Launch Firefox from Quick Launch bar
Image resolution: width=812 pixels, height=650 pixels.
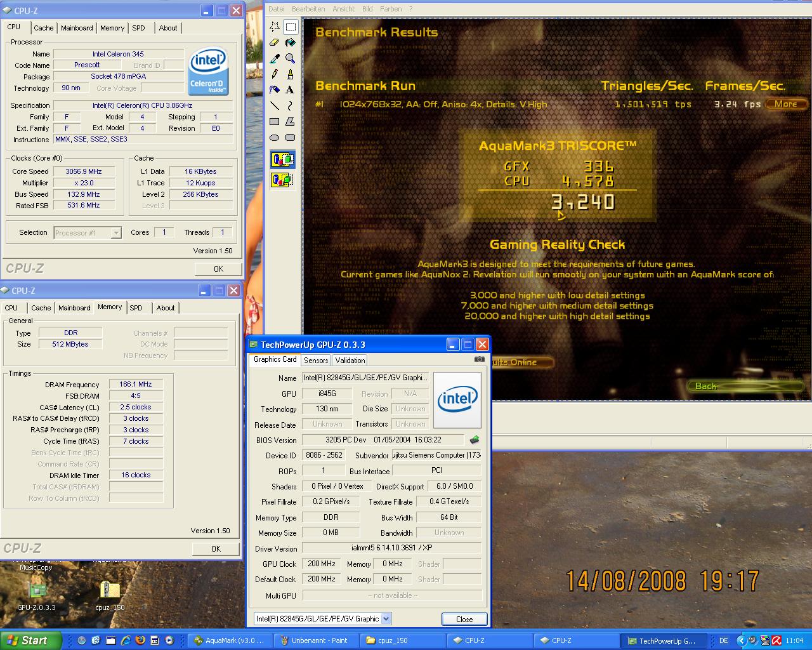coord(140,640)
